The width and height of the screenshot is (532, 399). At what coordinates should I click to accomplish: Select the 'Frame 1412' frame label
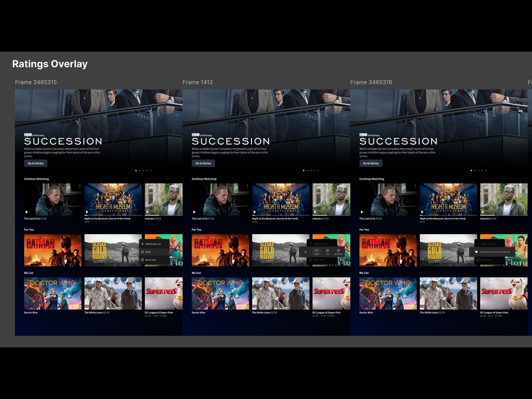click(x=197, y=82)
